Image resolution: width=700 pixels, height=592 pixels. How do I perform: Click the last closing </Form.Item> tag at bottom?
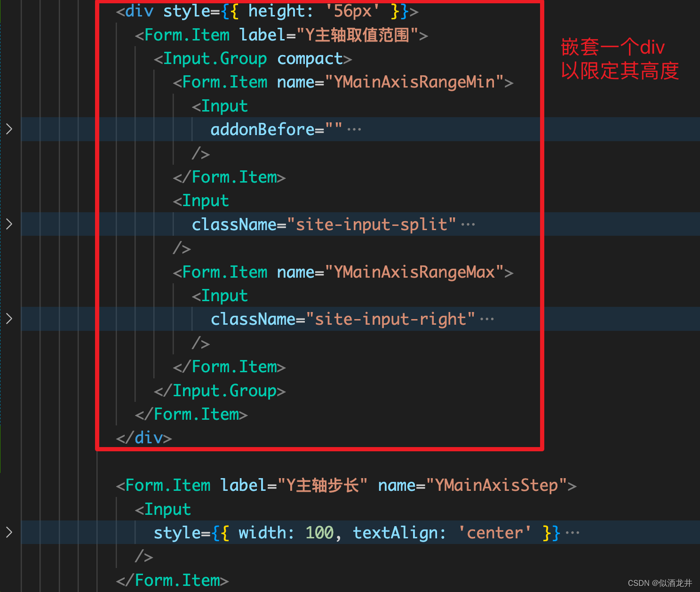coord(172,580)
